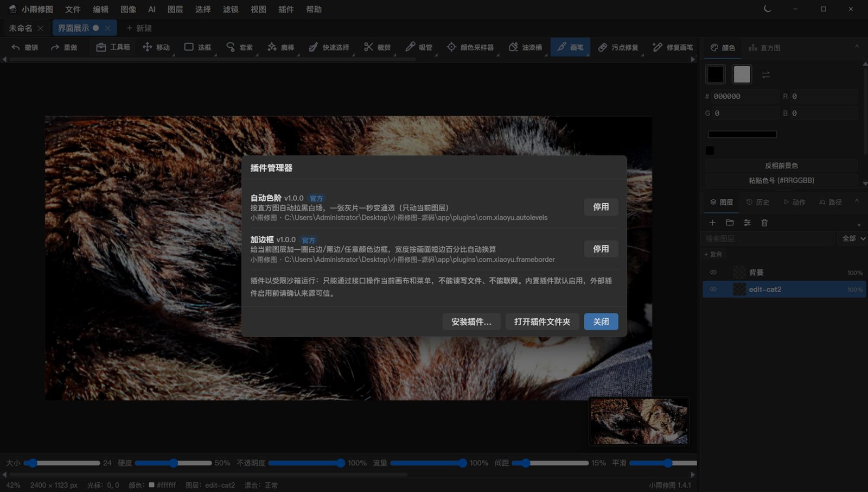Select the 魔棒 magic wand tool
Viewport: 868px width, 492px height.
(280, 47)
